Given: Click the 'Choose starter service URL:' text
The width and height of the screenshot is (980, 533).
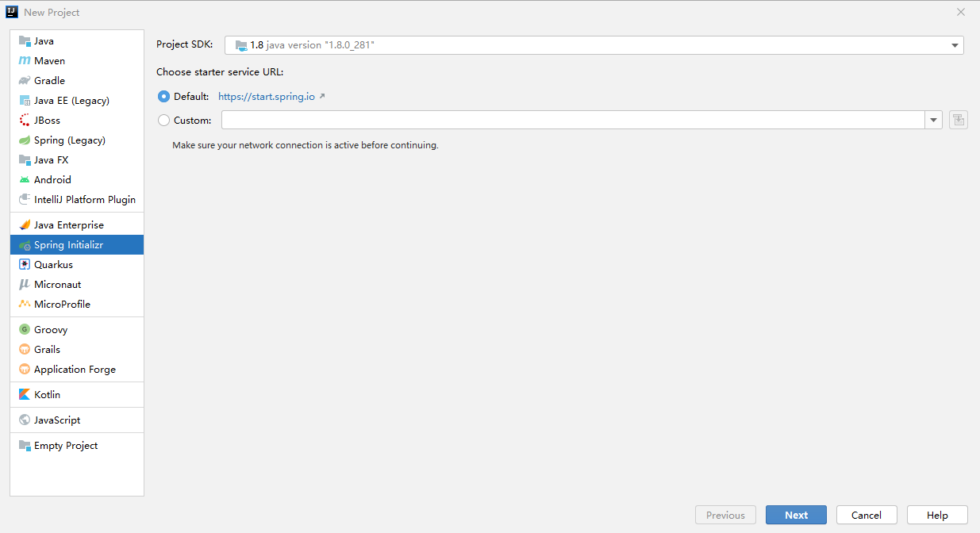Looking at the screenshot, I should (x=220, y=72).
